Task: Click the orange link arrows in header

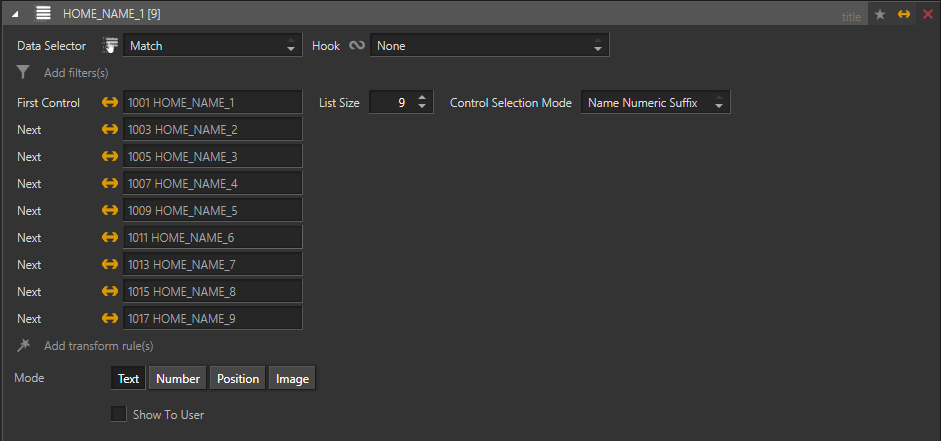Action: click(x=904, y=14)
